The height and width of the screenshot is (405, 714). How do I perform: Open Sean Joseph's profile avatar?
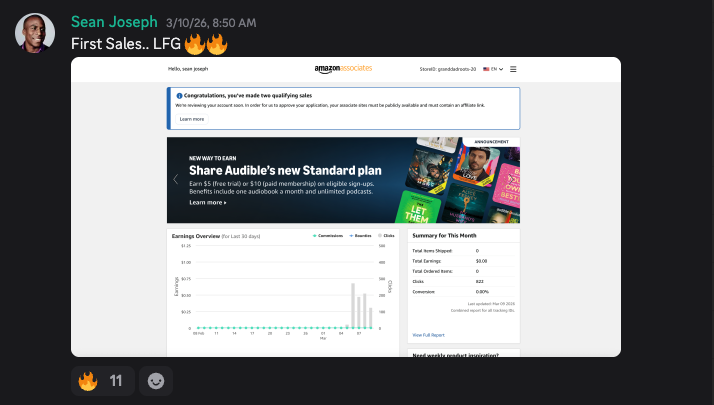pyautogui.click(x=35, y=33)
